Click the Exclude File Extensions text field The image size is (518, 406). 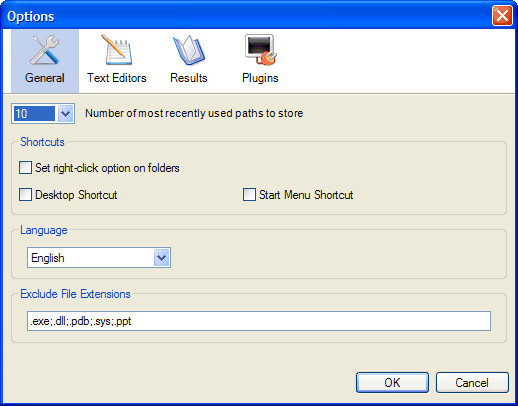tap(259, 321)
